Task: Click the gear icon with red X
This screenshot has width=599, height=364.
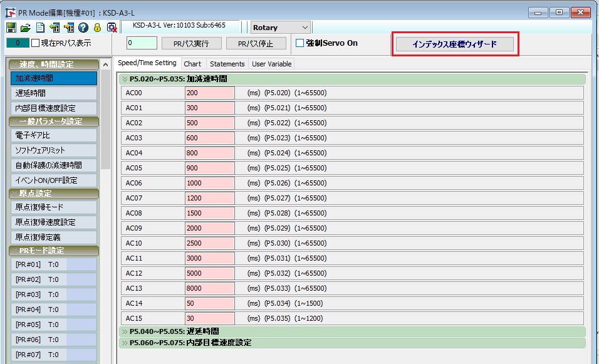Action: coord(112,28)
